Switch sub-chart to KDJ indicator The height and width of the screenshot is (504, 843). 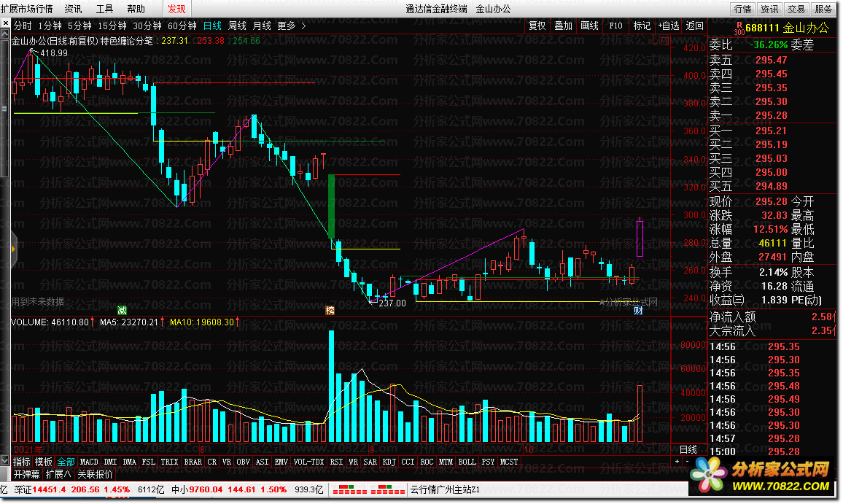389,462
